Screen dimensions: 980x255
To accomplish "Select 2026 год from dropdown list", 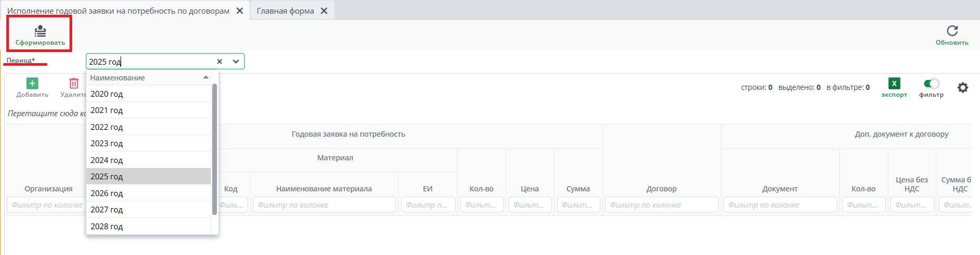I will click(107, 193).
